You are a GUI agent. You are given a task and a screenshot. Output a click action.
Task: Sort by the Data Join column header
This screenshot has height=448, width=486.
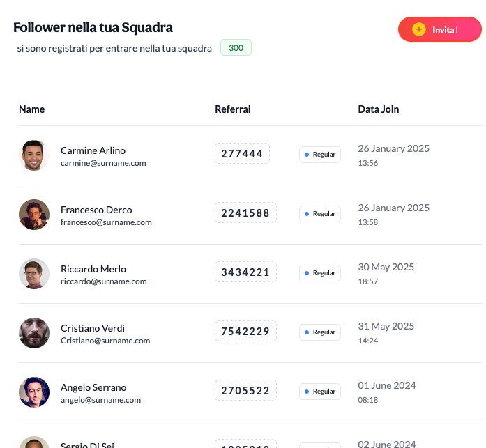[x=379, y=109]
